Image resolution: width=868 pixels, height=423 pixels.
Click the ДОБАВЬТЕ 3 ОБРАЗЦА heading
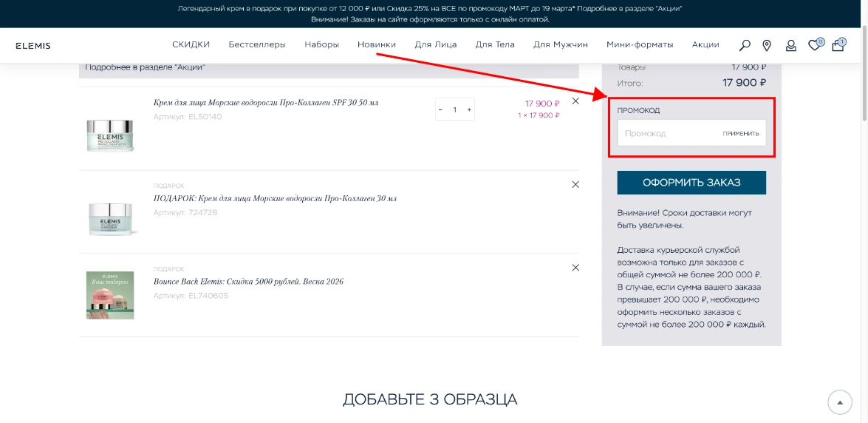pos(430,400)
